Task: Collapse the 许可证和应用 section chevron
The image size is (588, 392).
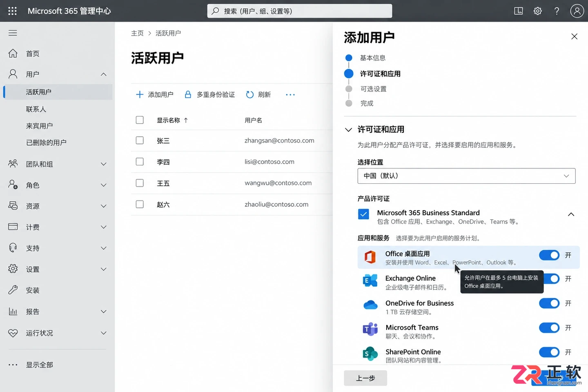Action: pos(348,130)
